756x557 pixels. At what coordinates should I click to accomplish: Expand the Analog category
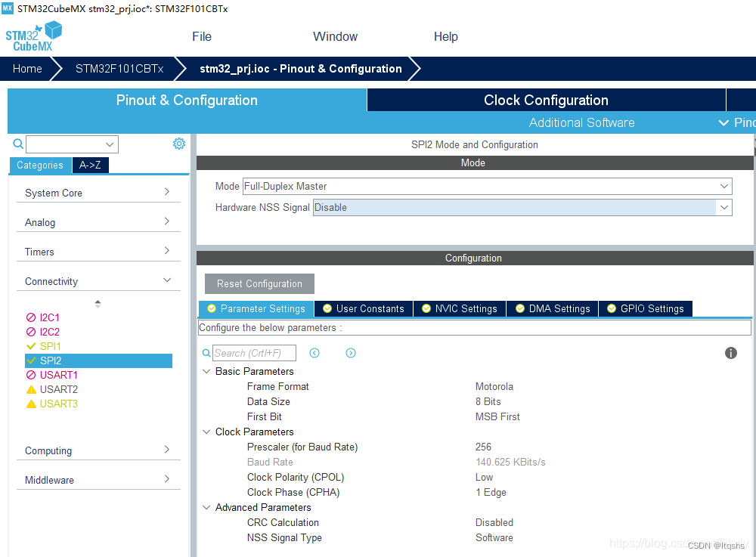98,222
